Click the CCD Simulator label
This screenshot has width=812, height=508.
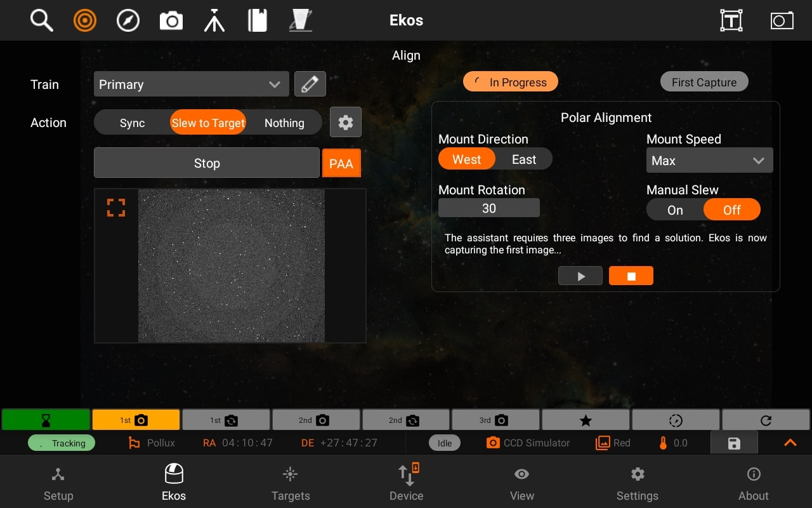537,443
